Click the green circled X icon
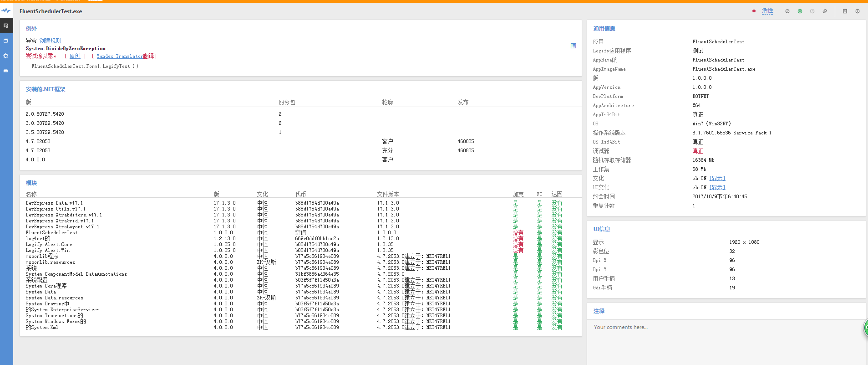The width and height of the screenshot is (868, 365). 800,11
